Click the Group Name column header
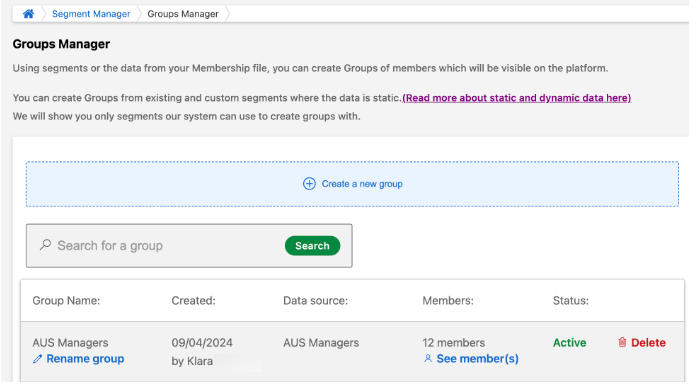The image size is (689, 384). pos(66,301)
